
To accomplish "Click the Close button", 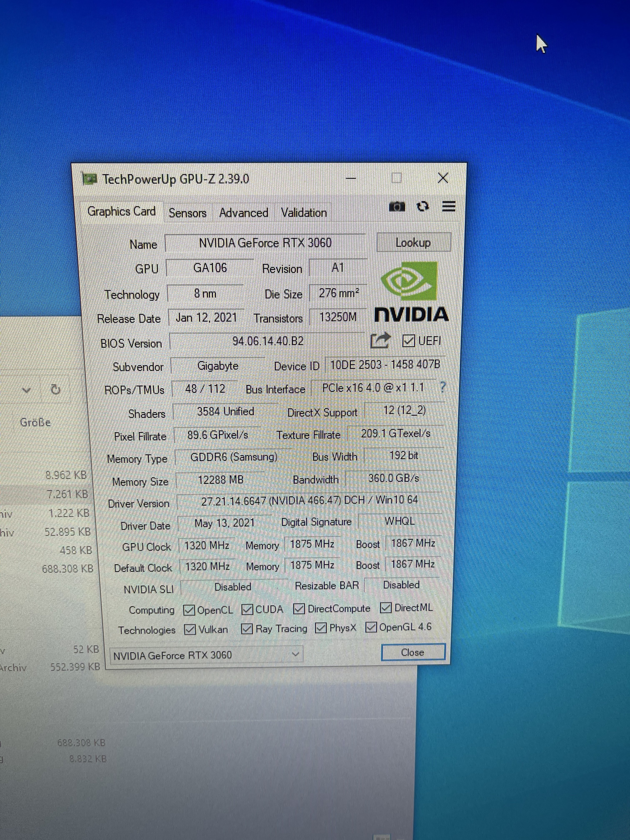I will click(x=412, y=652).
